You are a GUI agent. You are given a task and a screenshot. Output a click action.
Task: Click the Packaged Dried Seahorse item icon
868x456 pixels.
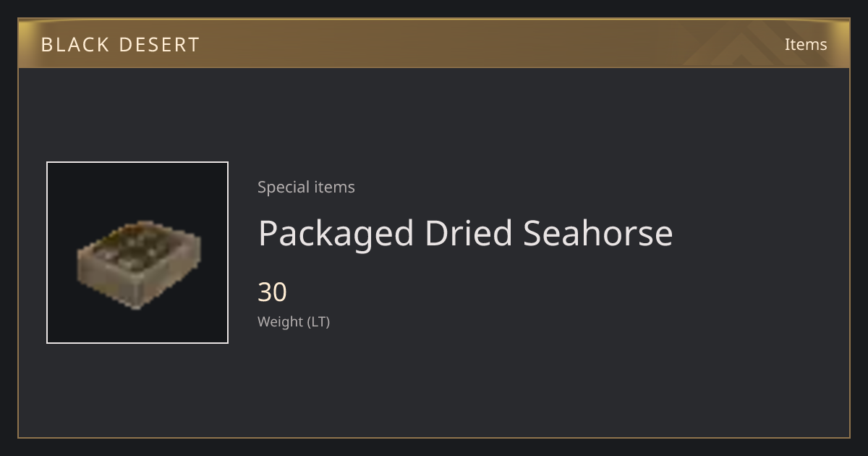pyautogui.click(x=137, y=253)
